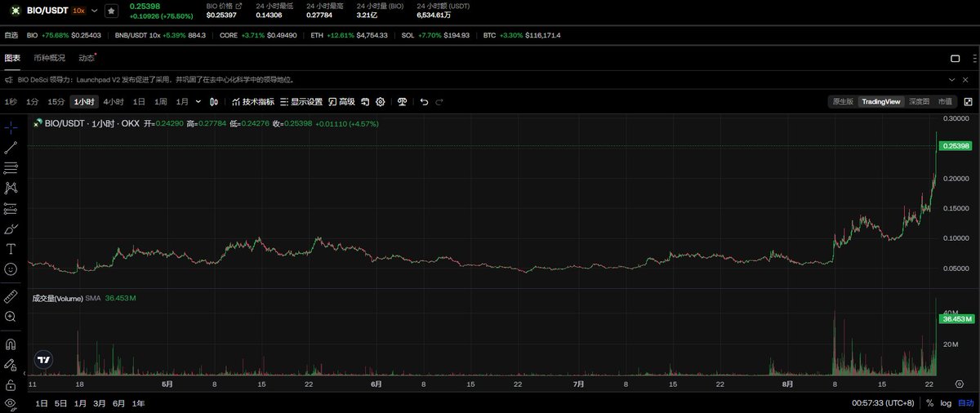The width and height of the screenshot is (980, 413).
Task: Set range to 1年
Action: 139,403
